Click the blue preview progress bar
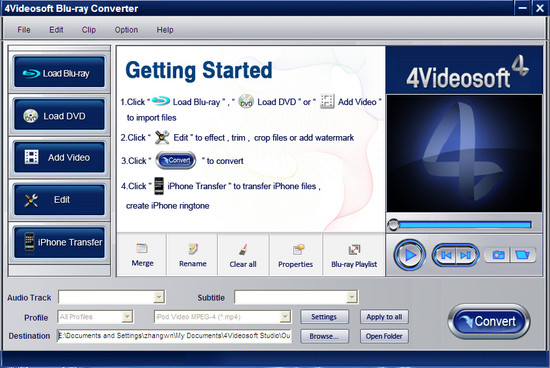 (x=465, y=225)
